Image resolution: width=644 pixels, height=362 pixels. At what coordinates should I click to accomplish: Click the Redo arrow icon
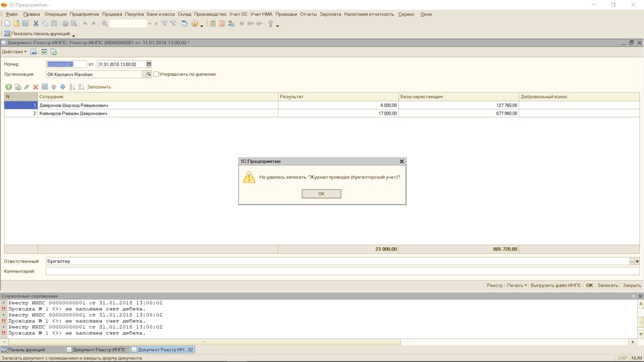93,24
